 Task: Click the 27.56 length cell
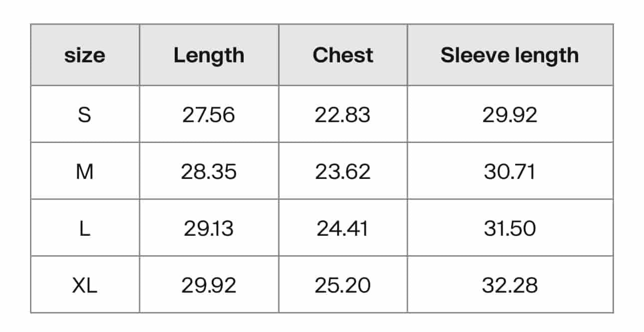point(209,115)
